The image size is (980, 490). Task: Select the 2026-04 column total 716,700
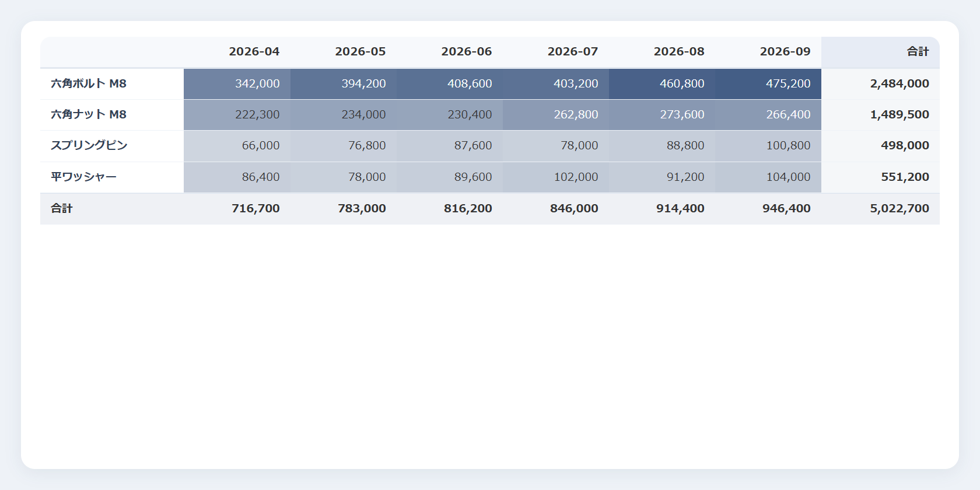point(237,209)
